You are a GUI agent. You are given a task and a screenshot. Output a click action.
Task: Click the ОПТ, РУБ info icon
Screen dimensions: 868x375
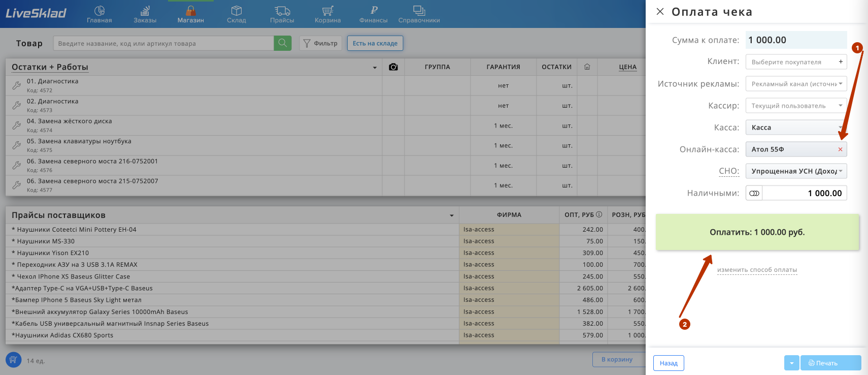[x=599, y=214]
